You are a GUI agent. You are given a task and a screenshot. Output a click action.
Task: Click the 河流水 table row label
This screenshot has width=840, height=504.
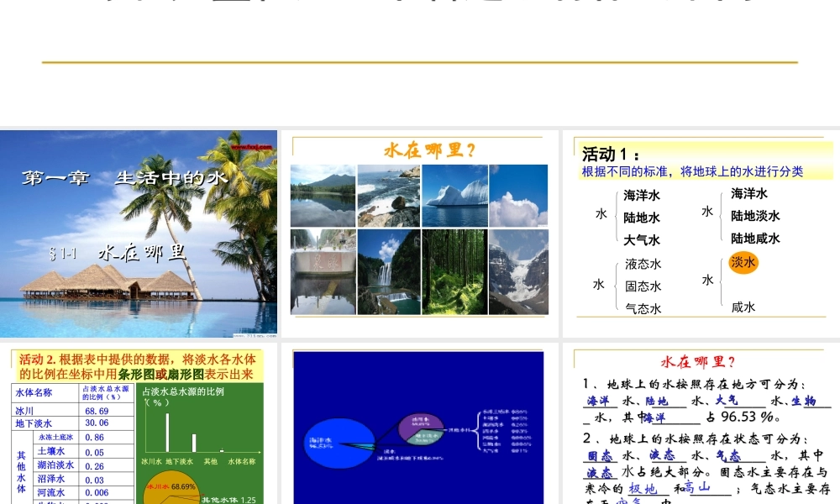click(x=51, y=492)
